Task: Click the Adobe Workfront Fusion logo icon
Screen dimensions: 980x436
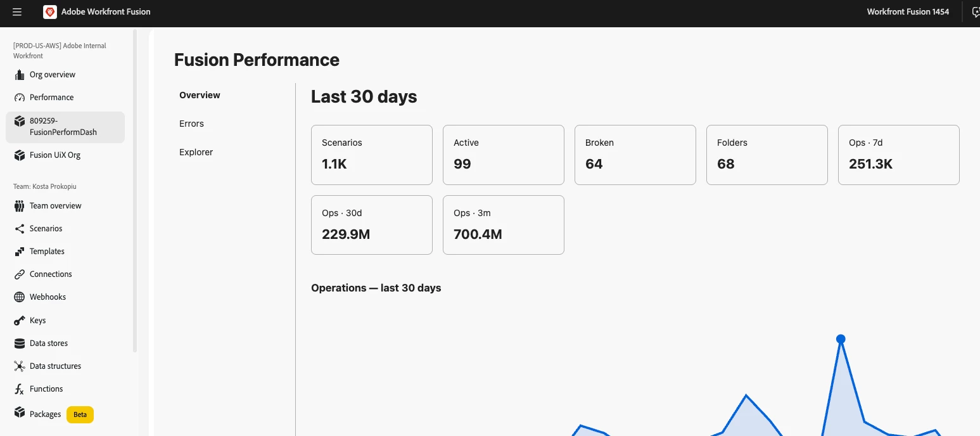Action: 50,12
